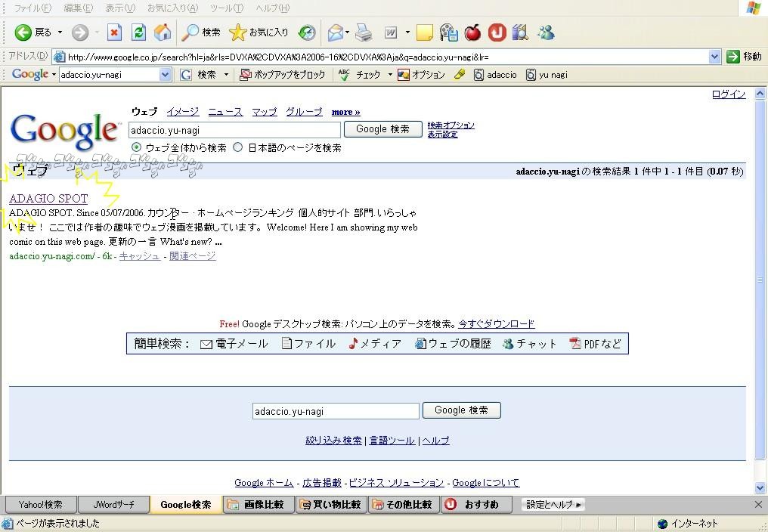Select 日本語のページを検索 radio button

tap(237, 147)
